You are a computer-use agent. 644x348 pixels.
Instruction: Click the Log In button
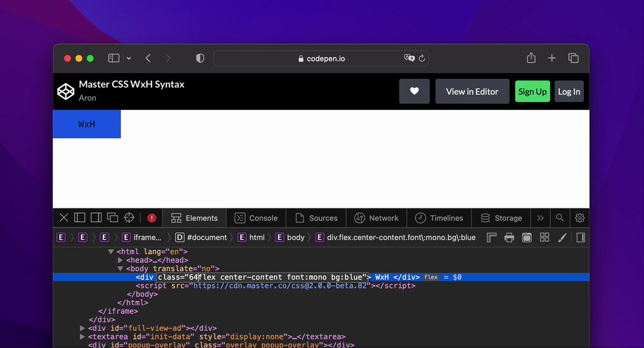pyautogui.click(x=569, y=92)
